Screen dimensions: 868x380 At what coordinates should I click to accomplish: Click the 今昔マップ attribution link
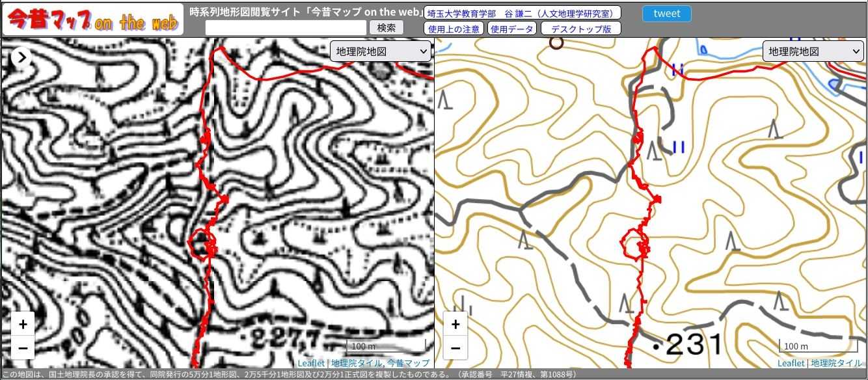(x=408, y=363)
